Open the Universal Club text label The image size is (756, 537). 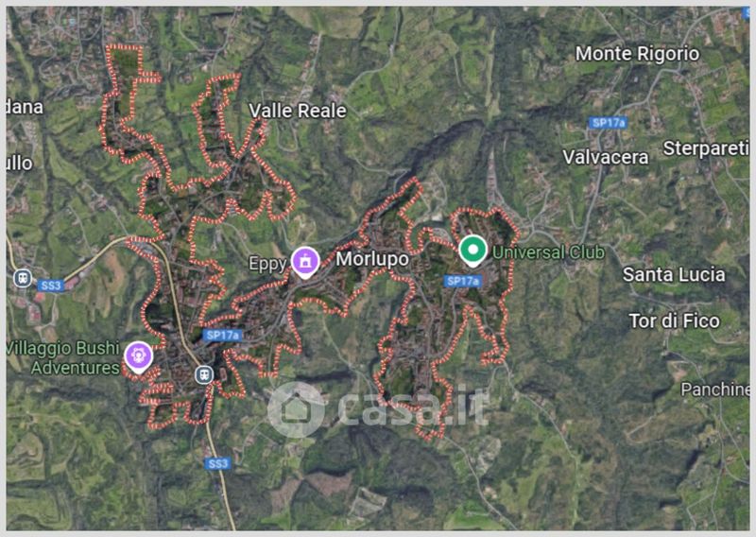(548, 252)
